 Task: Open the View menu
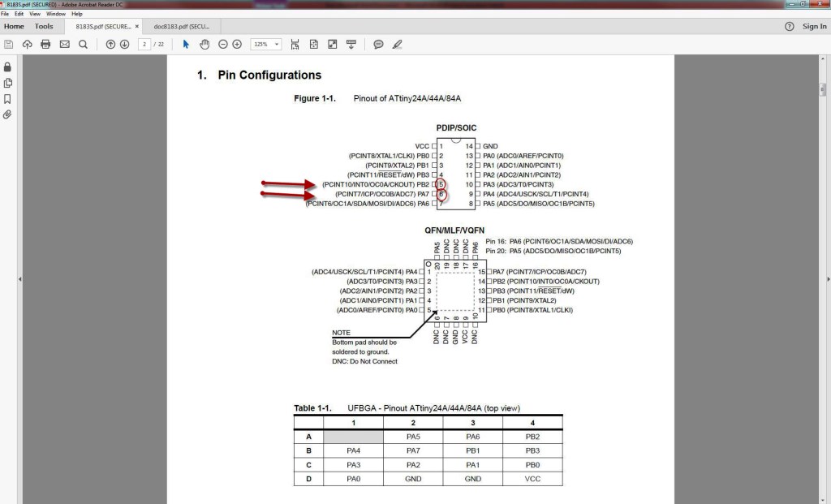(x=35, y=14)
